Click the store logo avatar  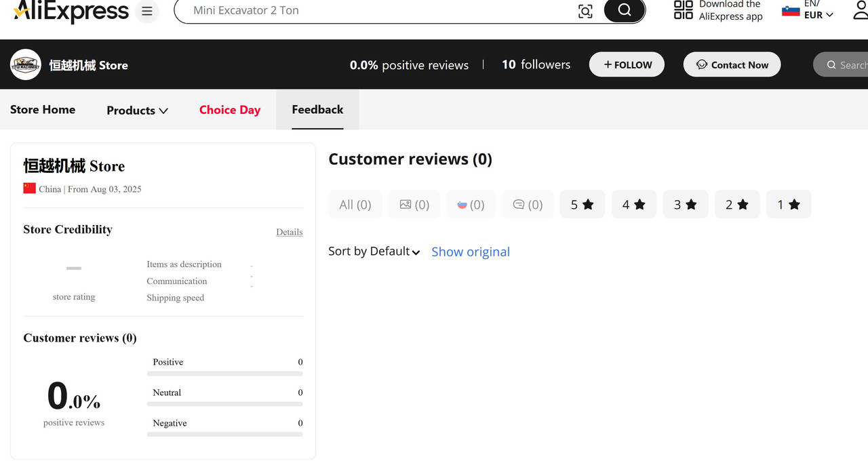pyautogui.click(x=26, y=64)
